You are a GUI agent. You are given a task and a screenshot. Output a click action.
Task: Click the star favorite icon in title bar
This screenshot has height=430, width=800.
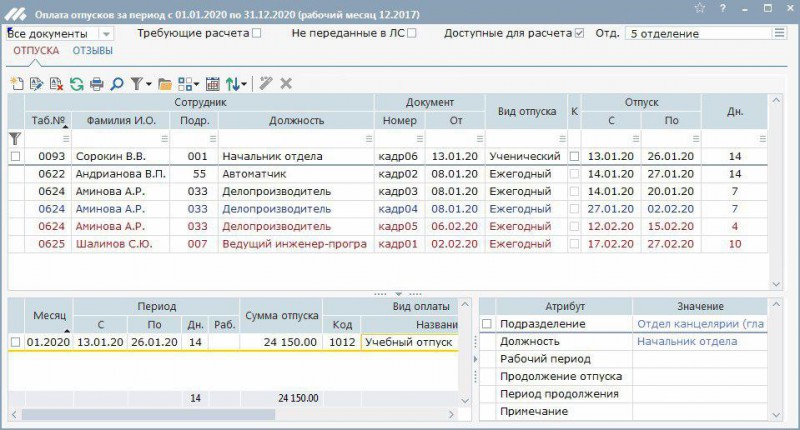tap(700, 9)
